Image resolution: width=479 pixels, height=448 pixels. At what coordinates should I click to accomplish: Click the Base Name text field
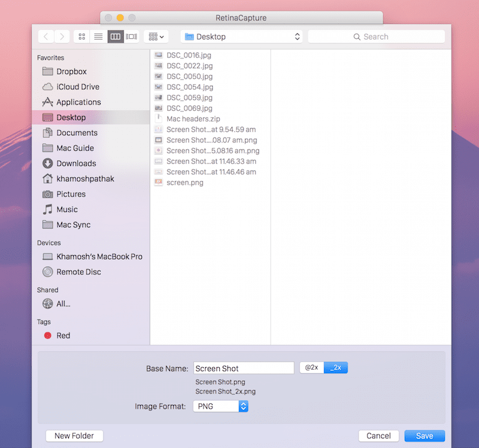[244, 368]
